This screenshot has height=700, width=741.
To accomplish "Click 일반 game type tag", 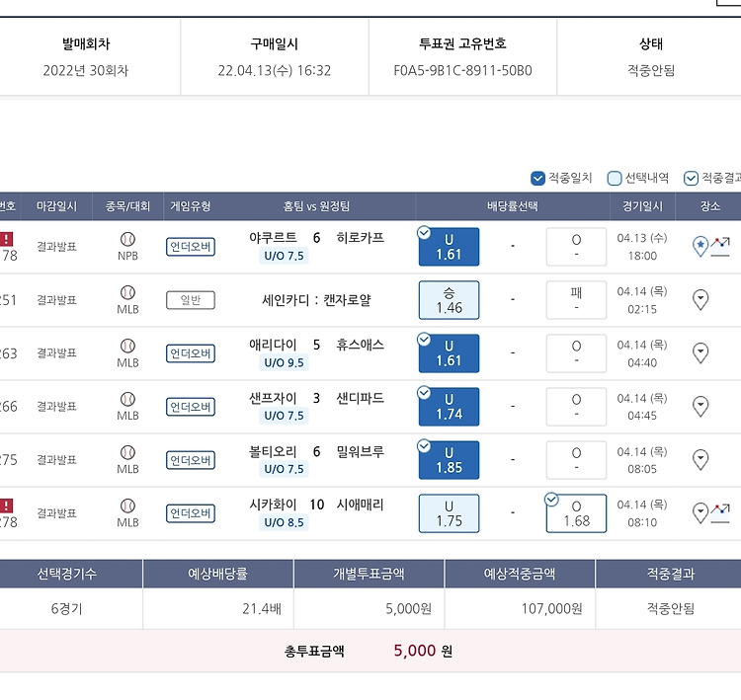I will pyautogui.click(x=191, y=300).
